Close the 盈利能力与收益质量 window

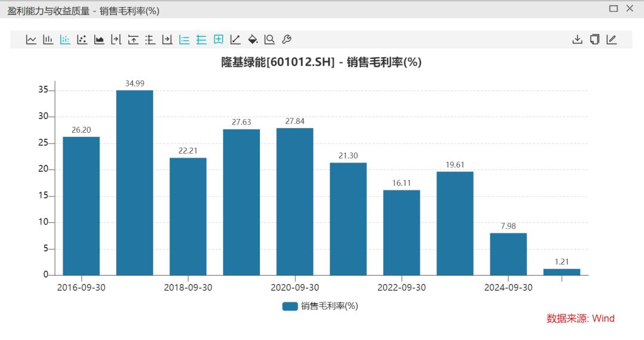tap(630, 8)
